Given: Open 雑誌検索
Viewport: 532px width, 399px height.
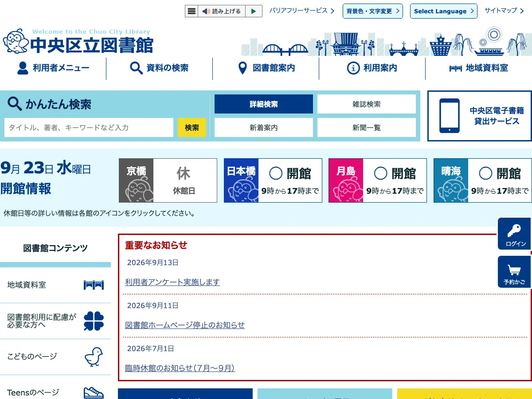Looking at the screenshot, I should pos(367,104).
